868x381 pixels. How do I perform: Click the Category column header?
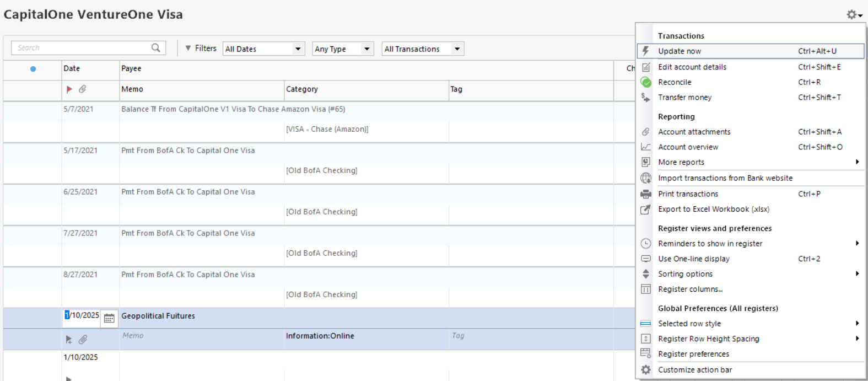coord(366,89)
